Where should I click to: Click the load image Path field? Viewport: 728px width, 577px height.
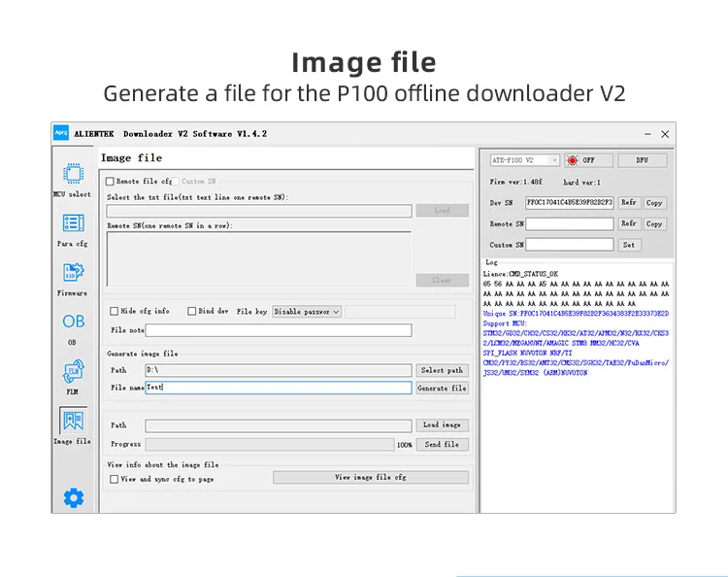pyautogui.click(x=279, y=425)
